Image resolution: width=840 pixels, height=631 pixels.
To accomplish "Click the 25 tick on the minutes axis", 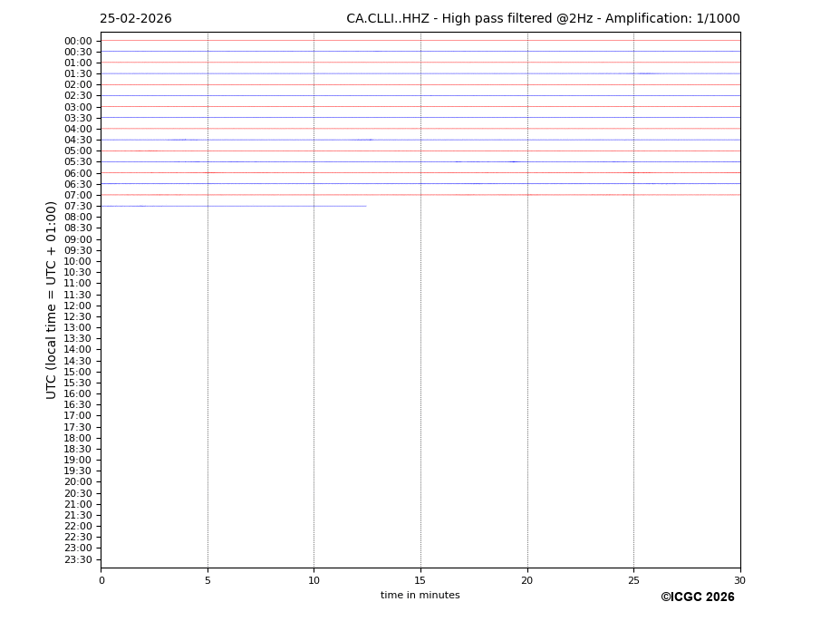I will tap(633, 580).
